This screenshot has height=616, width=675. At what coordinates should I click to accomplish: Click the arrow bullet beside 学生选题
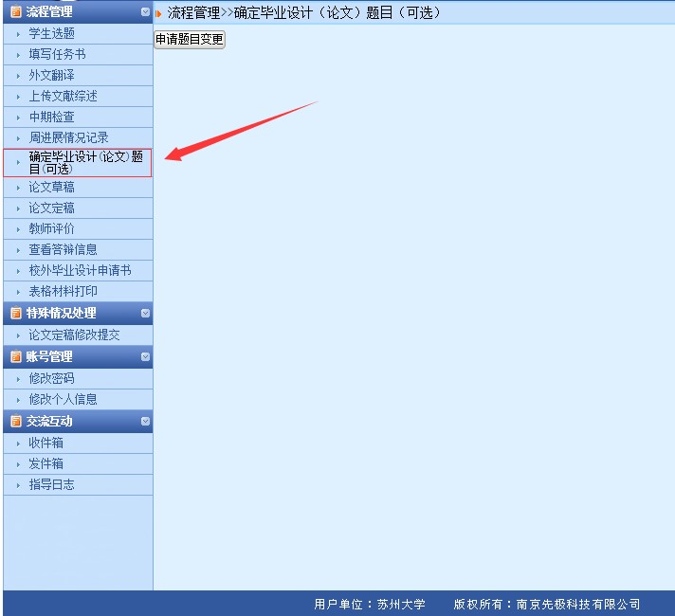click(x=18, y=34)
